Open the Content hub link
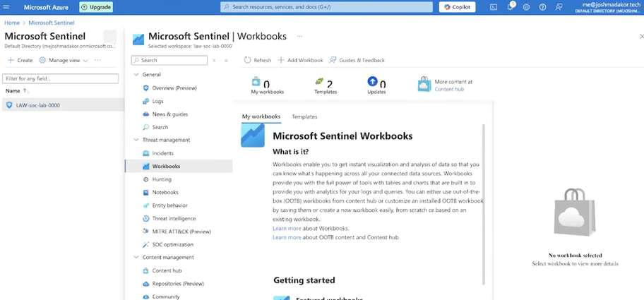Screen dimensions: 644x300 click(x=449, y=90)
